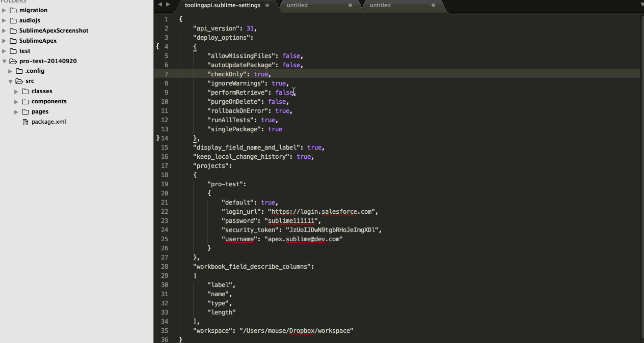Click the "workbook_field_describe_columns" key
Image resolution: width=644 pixels, height=343 pixels.
pos(252,267)
